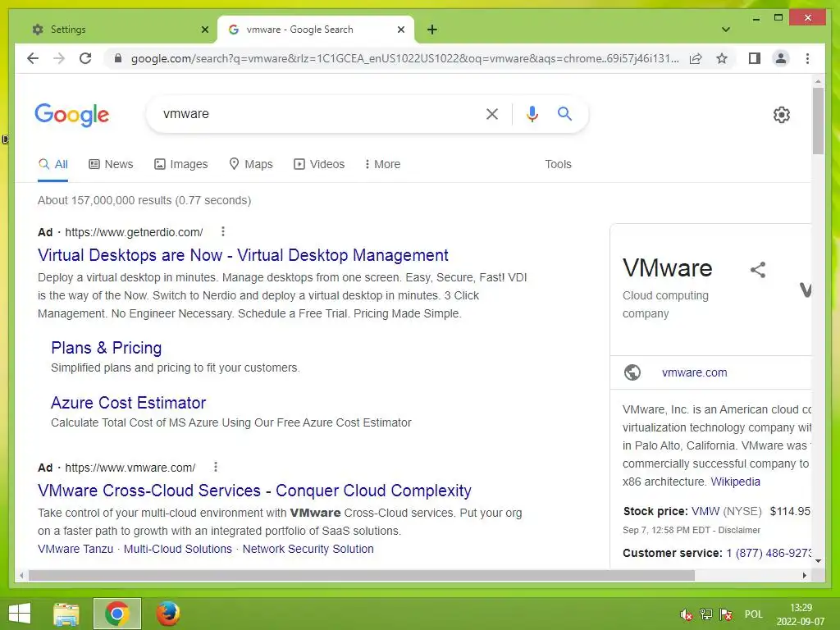Open a new tab with the plus button
The image size is (840, 630).
click(x=432, y=30)
